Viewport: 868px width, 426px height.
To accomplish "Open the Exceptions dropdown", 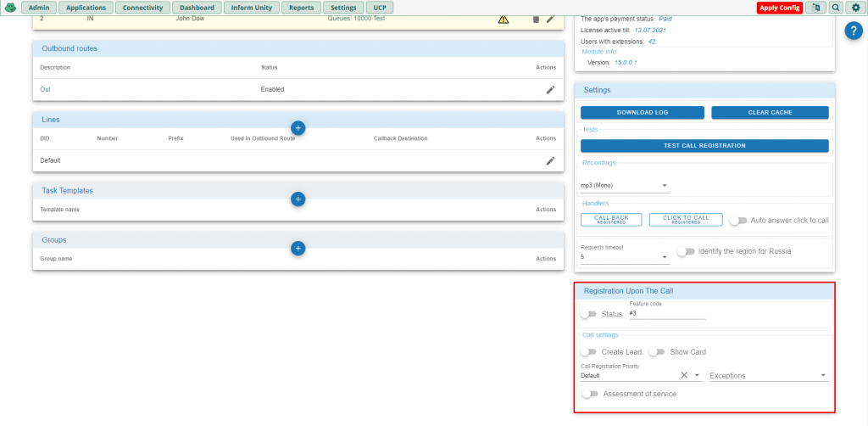I will pyautogui.click(x=769, y=376).
